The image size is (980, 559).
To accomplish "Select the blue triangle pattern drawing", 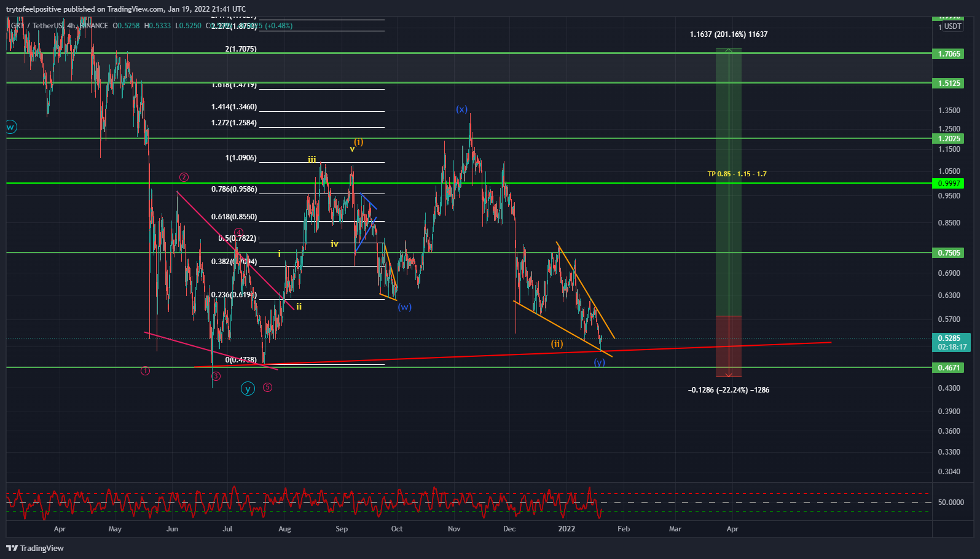I will [366, 224].
